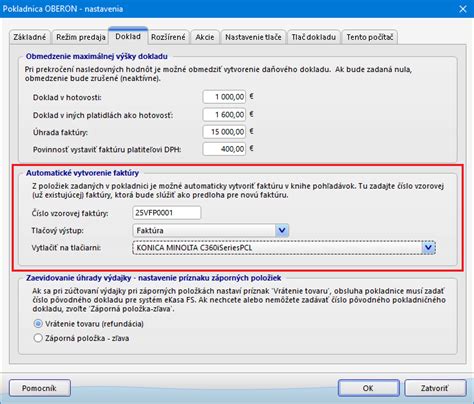Click the Úhrada faktúry amount field
The width and height of the screenshot is (474, 404).
coord(224,132)
